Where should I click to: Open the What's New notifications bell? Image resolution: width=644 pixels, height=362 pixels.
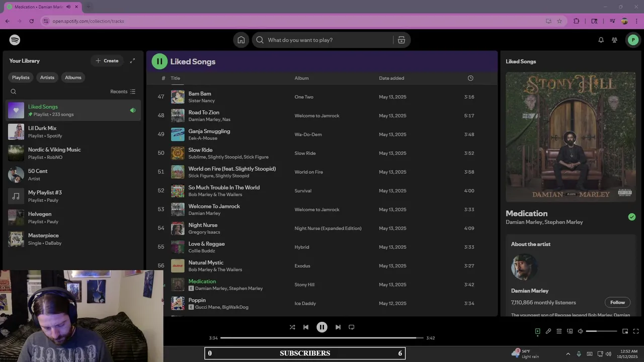[601, 40]
